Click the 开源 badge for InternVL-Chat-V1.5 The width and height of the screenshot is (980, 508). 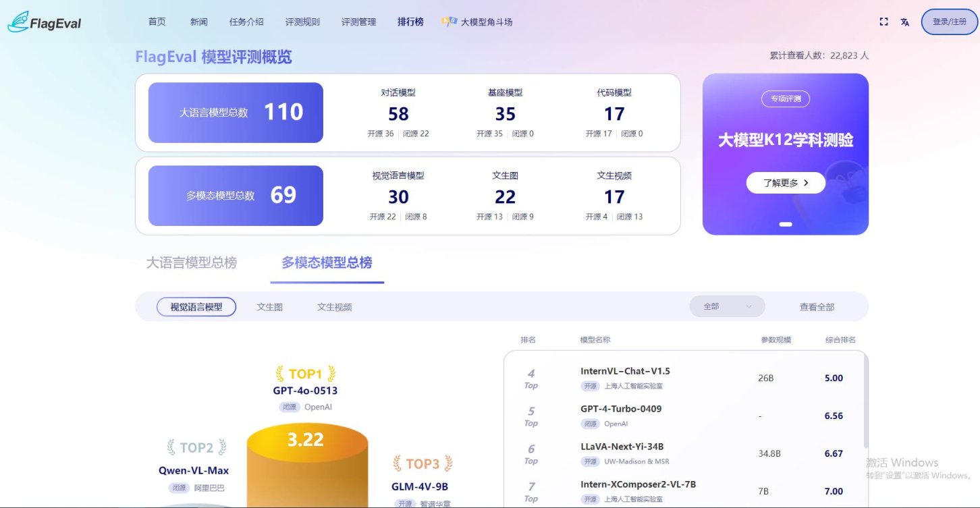[589, 386]
